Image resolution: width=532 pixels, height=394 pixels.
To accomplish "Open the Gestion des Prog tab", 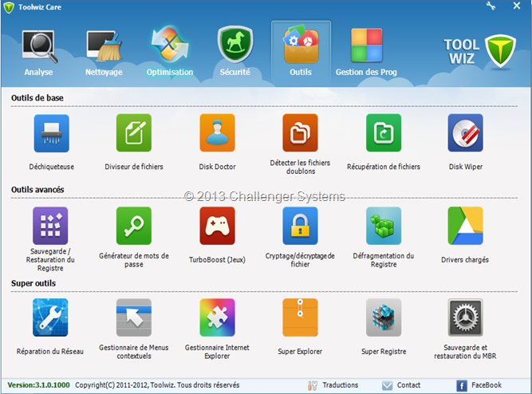I will coord(366,53).
